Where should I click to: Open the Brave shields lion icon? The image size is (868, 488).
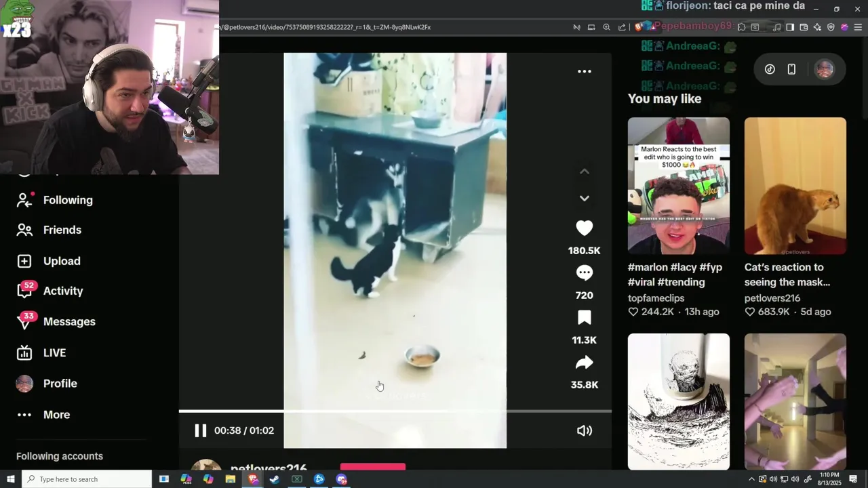[637, 27]
